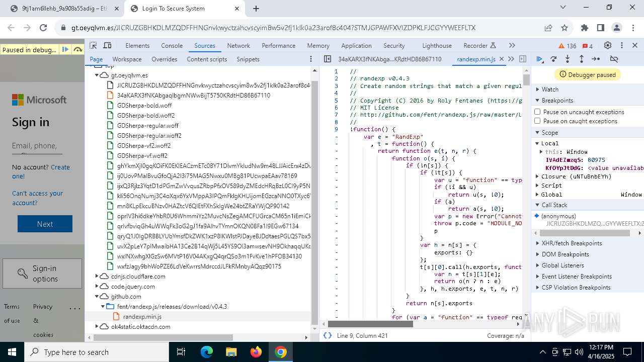Image resolution: width=644 pixels, height=362 pixels.
Task: Reload the page in Chrome
Action: coord(43,28)
